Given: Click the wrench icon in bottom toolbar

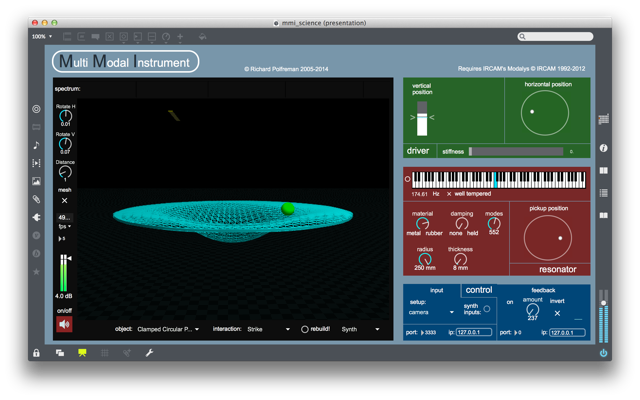Looking at the screenshot, I should (x=149, y=353).
